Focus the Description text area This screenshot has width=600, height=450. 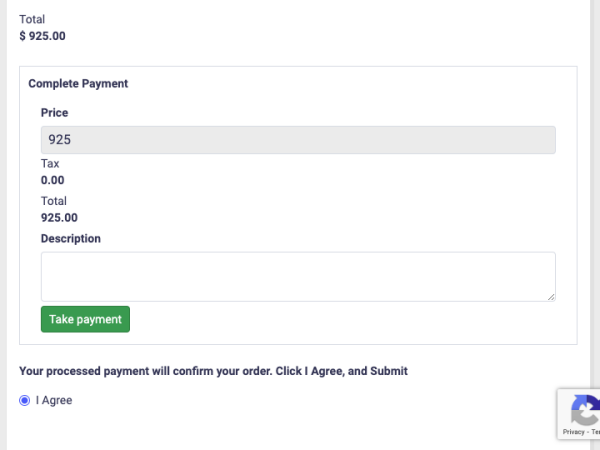(x=298, y=277)
